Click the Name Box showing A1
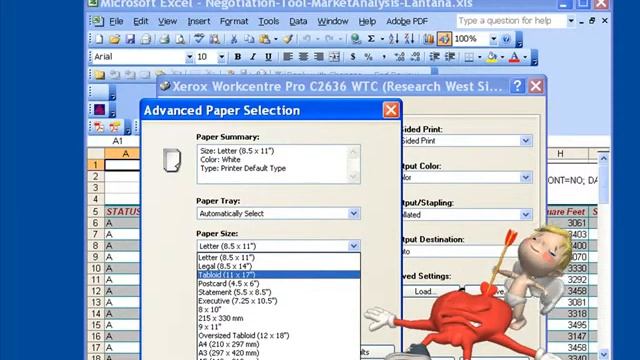The height and width of the screenshot is (360, 640). click(x=117, y=141)
